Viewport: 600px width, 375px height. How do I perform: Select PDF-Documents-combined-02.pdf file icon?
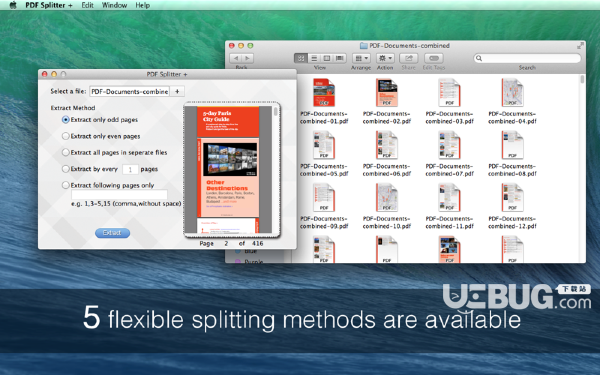[386, 93]
